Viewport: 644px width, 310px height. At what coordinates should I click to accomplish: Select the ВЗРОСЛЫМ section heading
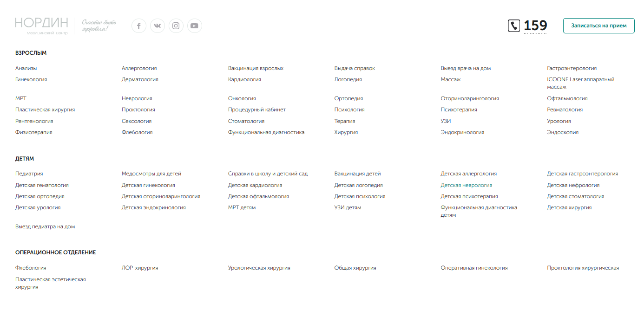click(31, 53)
